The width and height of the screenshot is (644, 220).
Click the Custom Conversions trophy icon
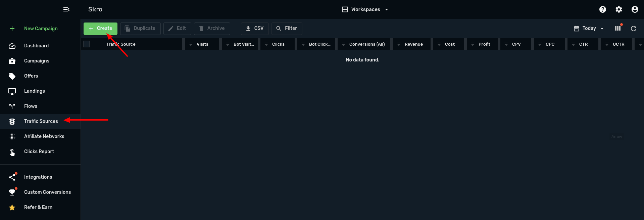coord(12,192)
